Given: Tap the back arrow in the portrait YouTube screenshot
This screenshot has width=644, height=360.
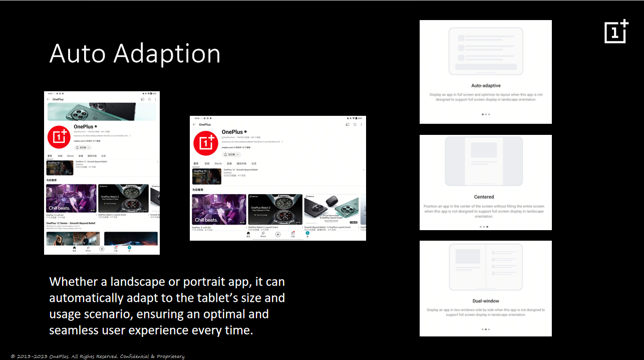Looking at the screenshot, I should click(49, 99).
